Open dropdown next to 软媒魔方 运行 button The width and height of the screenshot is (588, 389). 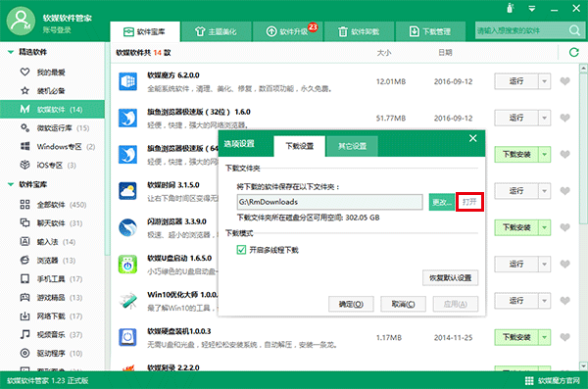(544, 81)
